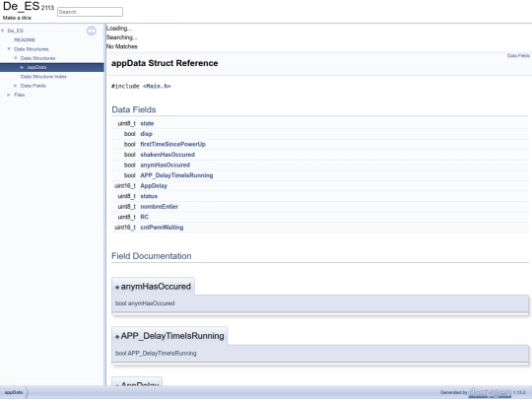
Task: Click the uint16_t type beside AppDelay
Action: coord(125,185)
